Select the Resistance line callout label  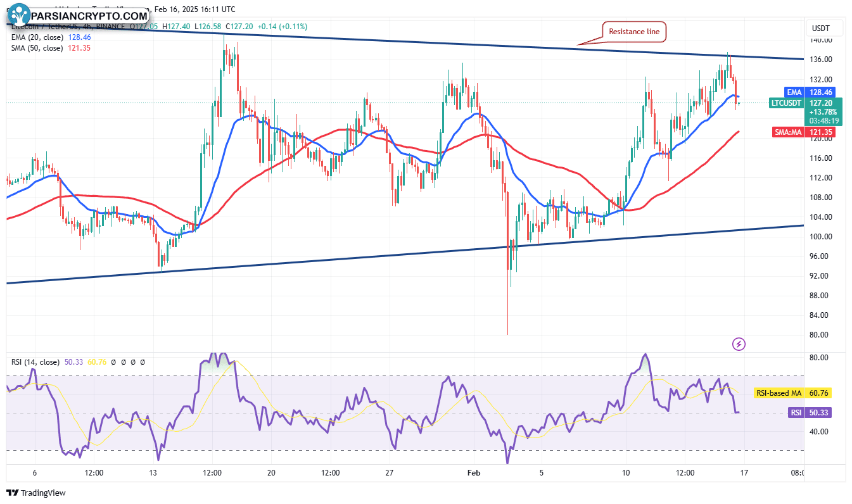coord(634,31)
